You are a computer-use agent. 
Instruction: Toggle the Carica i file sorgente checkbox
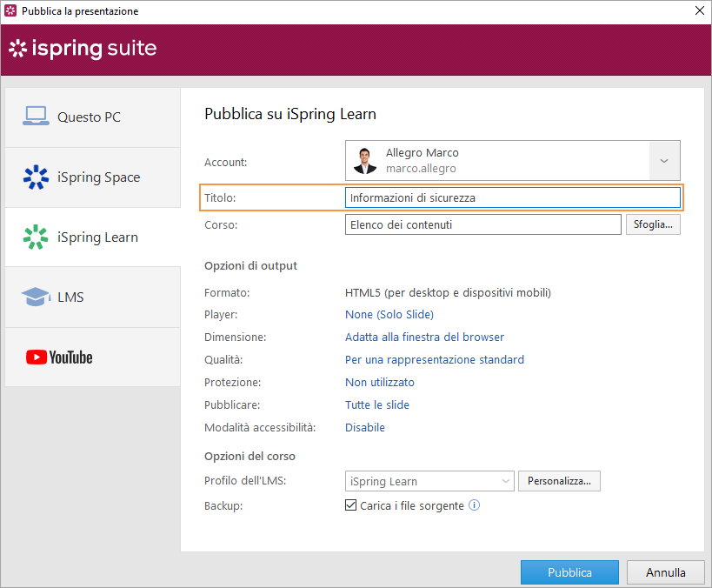click(x=351, y=505)
